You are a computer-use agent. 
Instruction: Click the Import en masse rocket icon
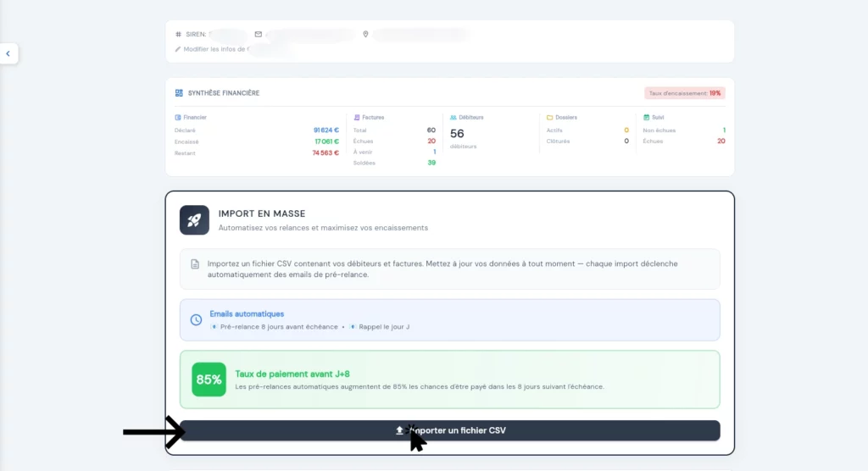(194, 220)
